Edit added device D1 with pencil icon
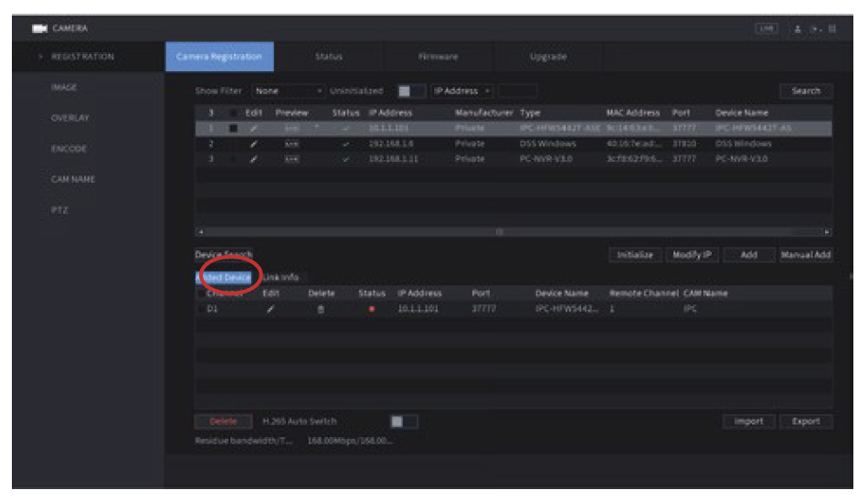This screenshot has width=868, height=501. (x=270, y=309)
